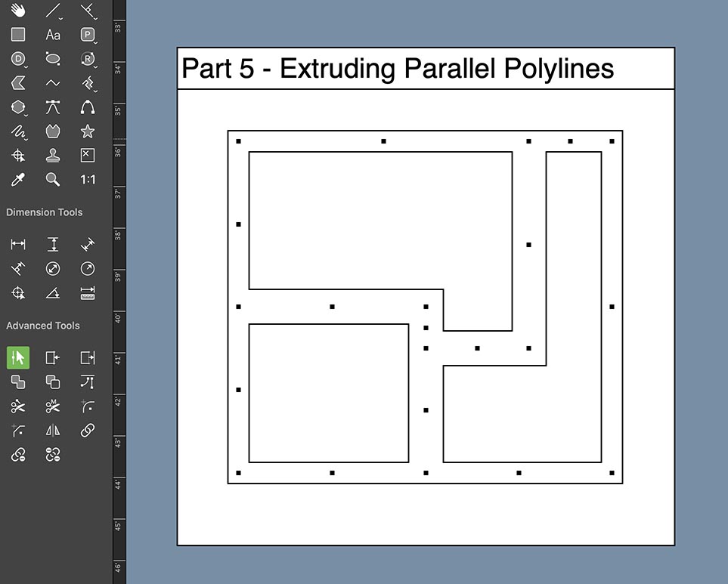This screenshot has height=584, width=728.
Task: Select the Star shape tool
Action: coord(87,131)
